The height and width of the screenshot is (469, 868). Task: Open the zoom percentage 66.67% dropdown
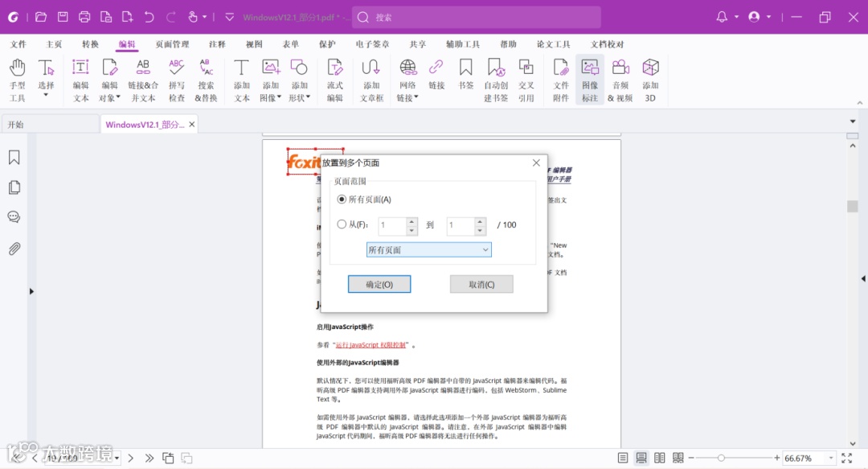[x=830, y=458]
